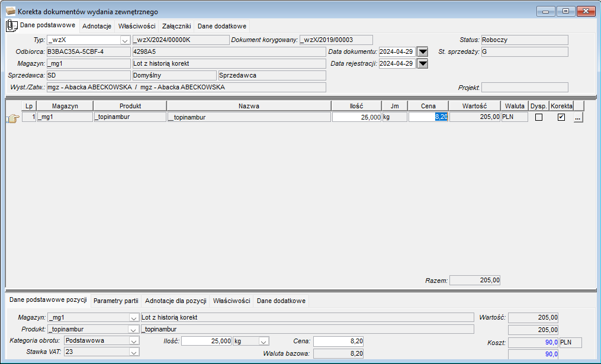The height and width of the screenshot is (364, 601).
Task: Click _topinambur in Nazwa column
Action: click(249, 117)
